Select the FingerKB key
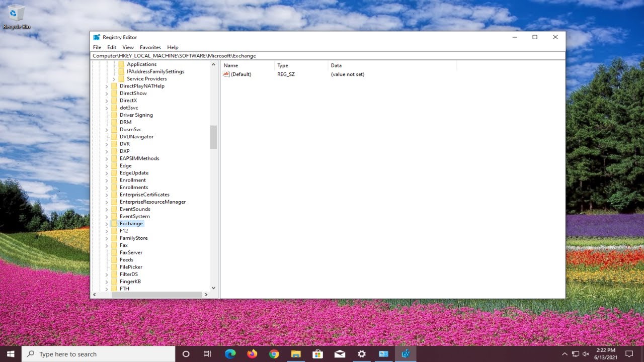This screenshot has width=644, height=362. point(130,282)
